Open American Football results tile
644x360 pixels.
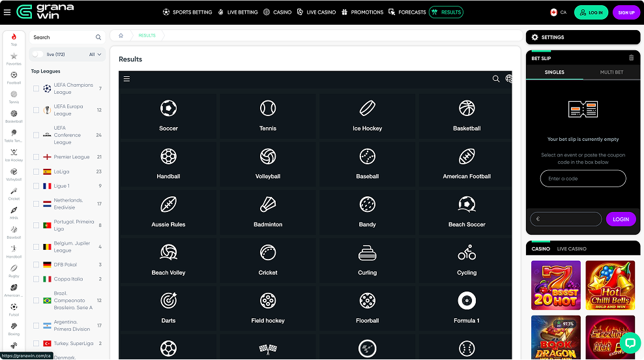tap(467, 164)
